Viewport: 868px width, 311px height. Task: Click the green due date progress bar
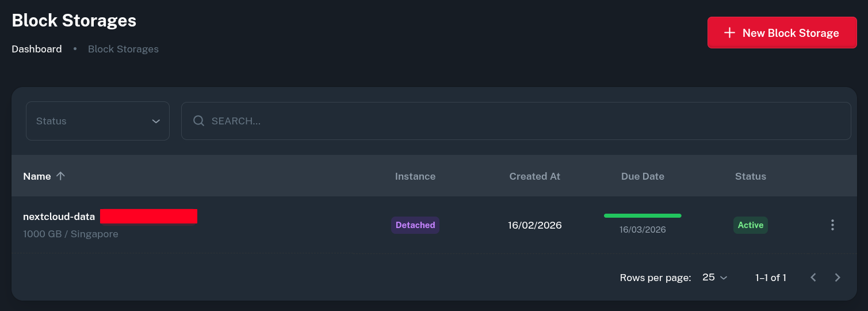point(643,215)
